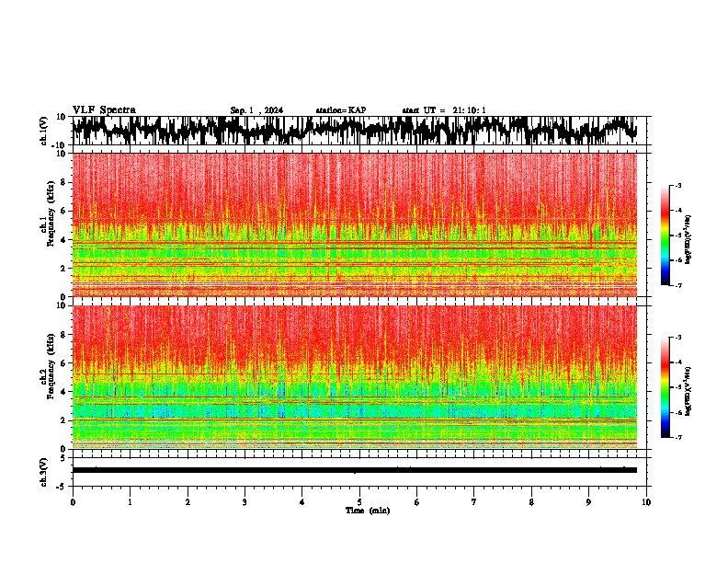This screenshot has width=728, height=563.
Task: Click time axis tick label "1"
Action: (x=130, y=502)
